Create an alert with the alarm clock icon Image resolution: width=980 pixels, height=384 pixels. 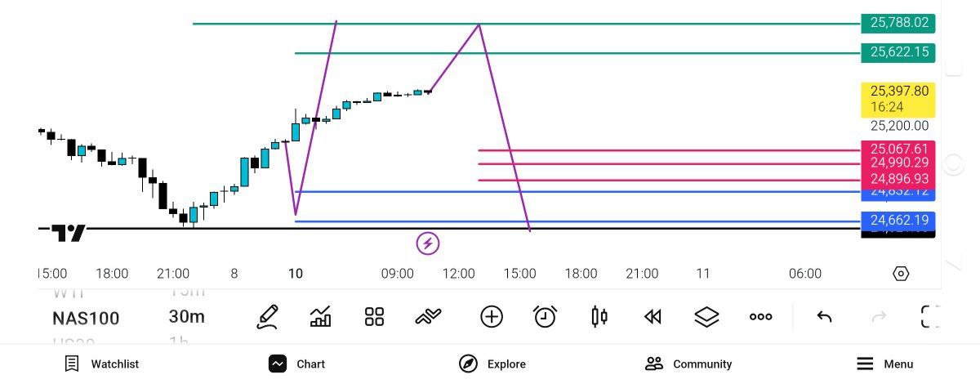[x=545, y=316]
